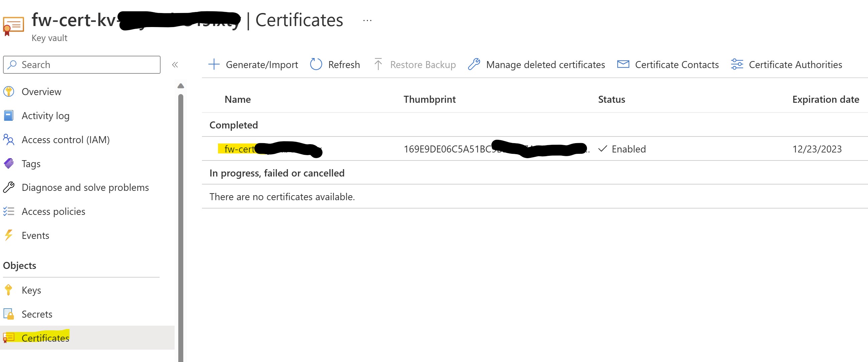The image size is (868, 362).
Task: Collapse the sidebar with double chevron
Action: pos(175,65)
